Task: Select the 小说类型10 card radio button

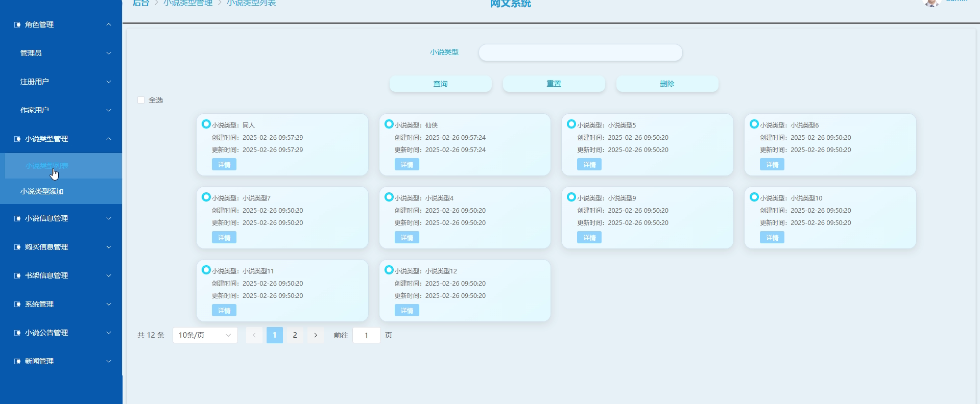Action: [x=754, y=197]
